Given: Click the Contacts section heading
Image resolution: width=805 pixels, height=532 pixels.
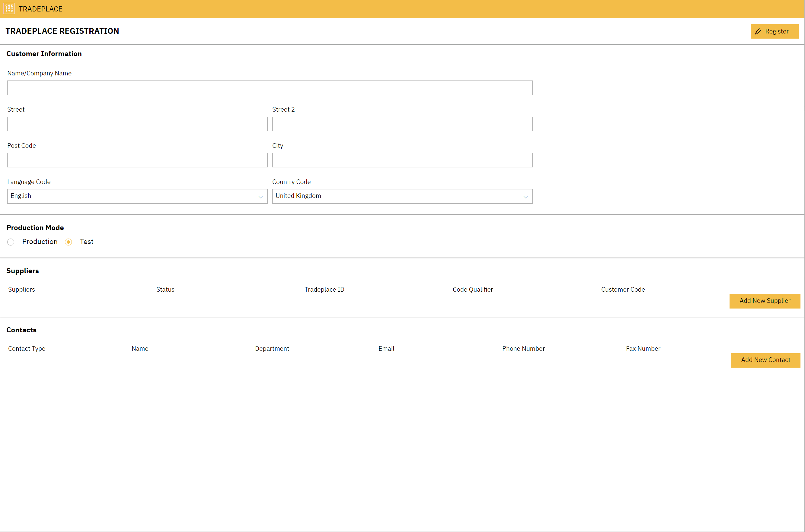Looking at the screenshot, I should click(x=21, y=330).
